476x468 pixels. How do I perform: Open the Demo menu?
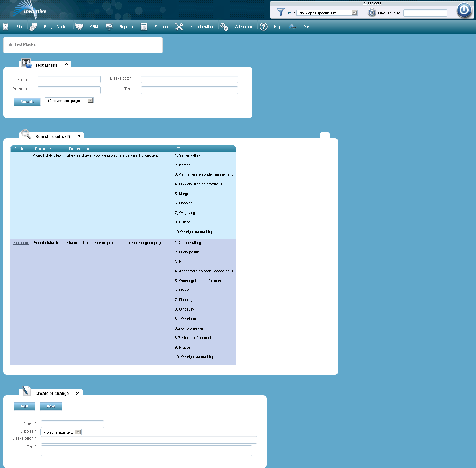308,27
